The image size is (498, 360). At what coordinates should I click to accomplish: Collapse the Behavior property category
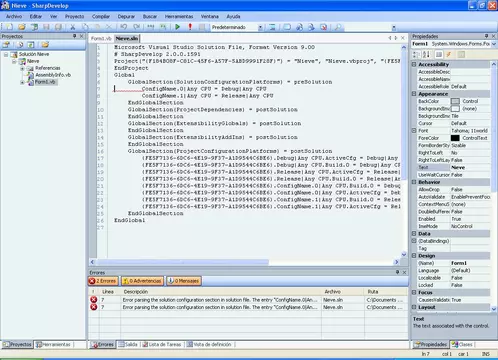coord(414,182)
